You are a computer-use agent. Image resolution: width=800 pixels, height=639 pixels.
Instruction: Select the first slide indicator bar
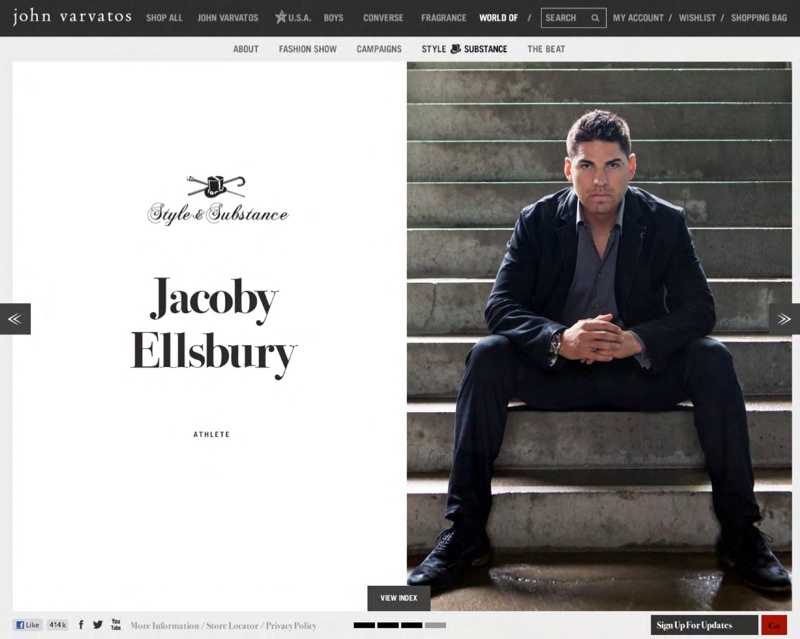click(364, 625)
